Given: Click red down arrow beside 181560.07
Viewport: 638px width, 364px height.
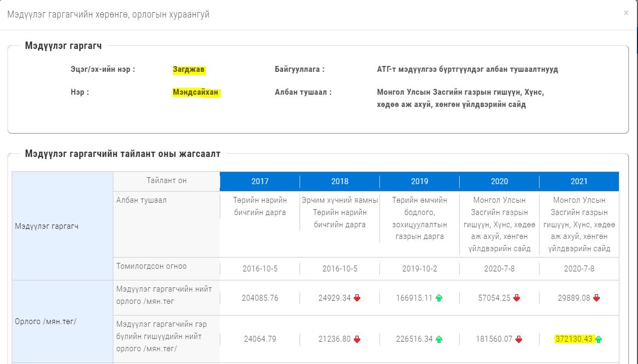Looking at the screenshot, I should pyautogui.click(x=519, y=339).
